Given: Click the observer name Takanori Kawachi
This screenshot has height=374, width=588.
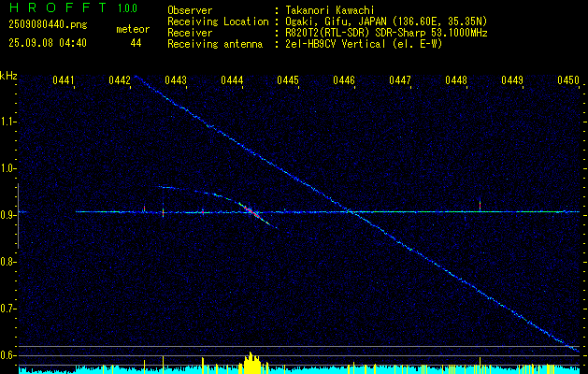Looking at the screenshot, I should [x=330, y=10].
